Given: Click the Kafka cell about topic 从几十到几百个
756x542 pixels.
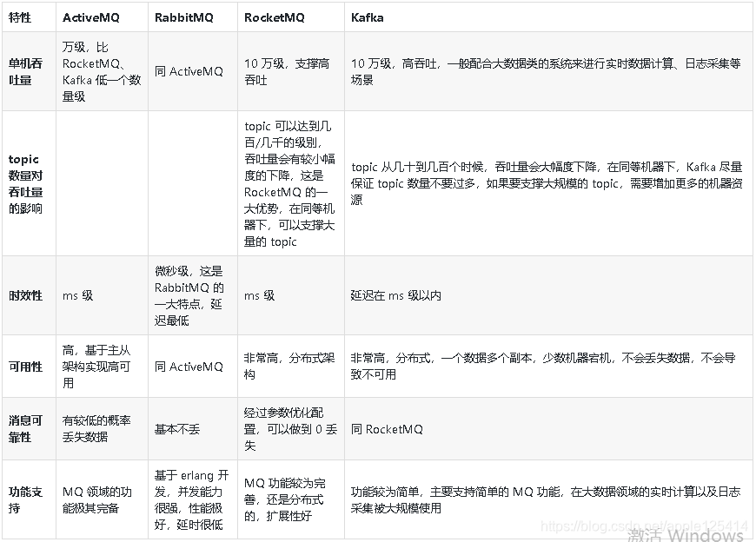Looking at the screenshot, I should point(547,183).
